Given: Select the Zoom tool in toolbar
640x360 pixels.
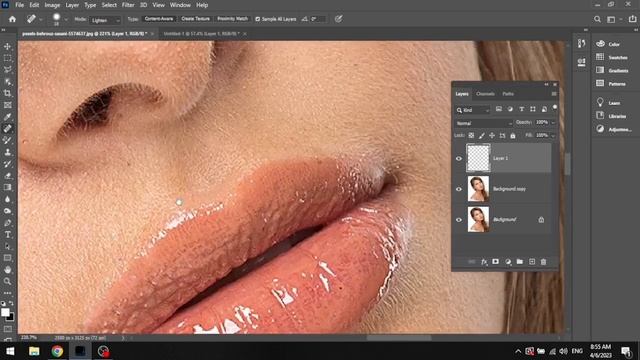Looking at the screenshot, I should coord(7,282).
